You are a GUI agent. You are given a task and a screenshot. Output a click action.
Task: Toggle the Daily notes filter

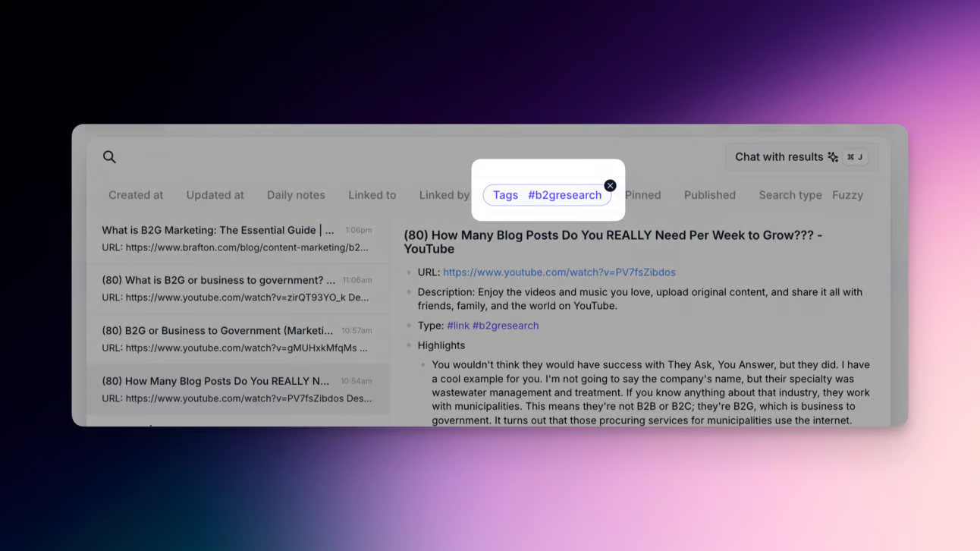click(296, 194)
